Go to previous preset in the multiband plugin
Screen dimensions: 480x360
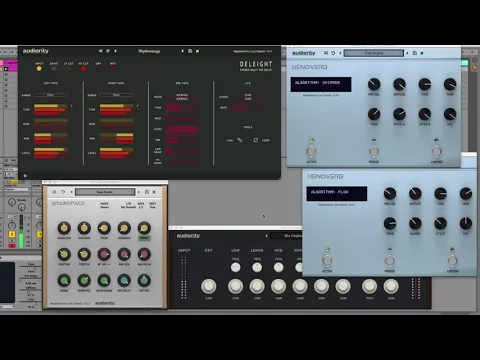(266, 236)
